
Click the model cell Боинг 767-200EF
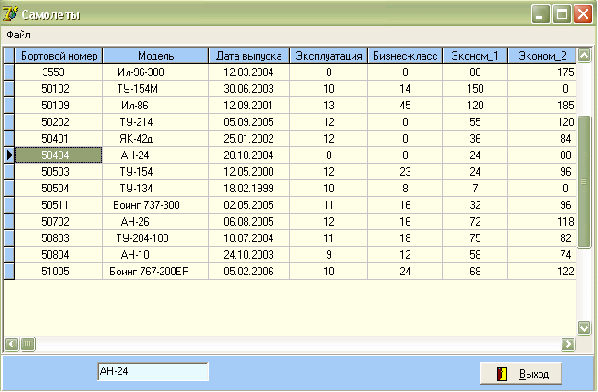coord(156,272)
